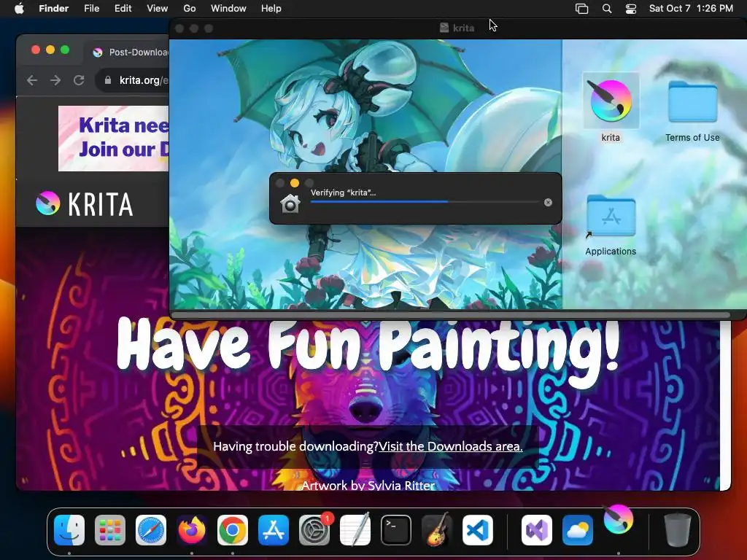Click the Krita donation banner

tap(113, 138)
